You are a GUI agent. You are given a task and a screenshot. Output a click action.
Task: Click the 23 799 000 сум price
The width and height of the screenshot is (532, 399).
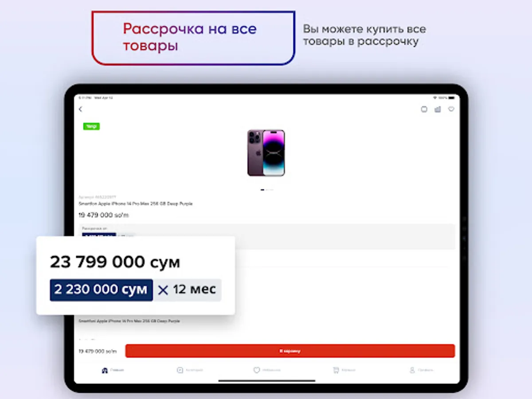(x=115, y=262)
